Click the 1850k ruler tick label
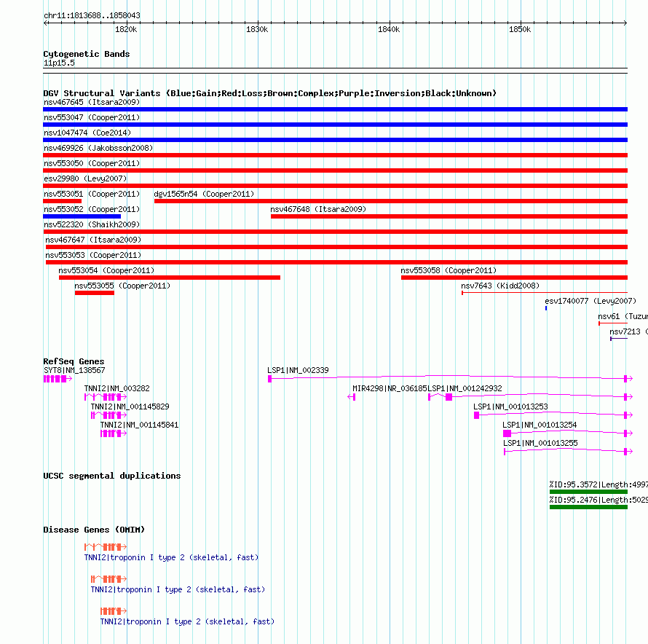The height and width of the screenshot is (644, 648). point(520,29)
